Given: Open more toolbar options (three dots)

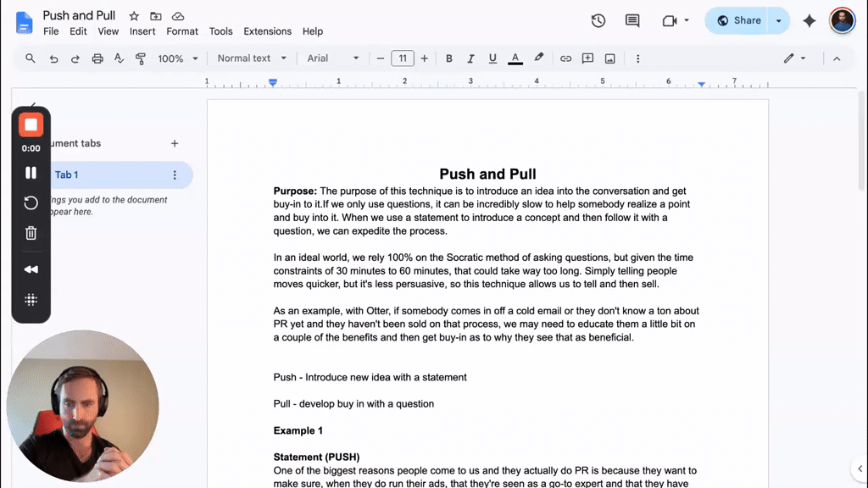Looking at the screenshot, I should tap(637, 58).
